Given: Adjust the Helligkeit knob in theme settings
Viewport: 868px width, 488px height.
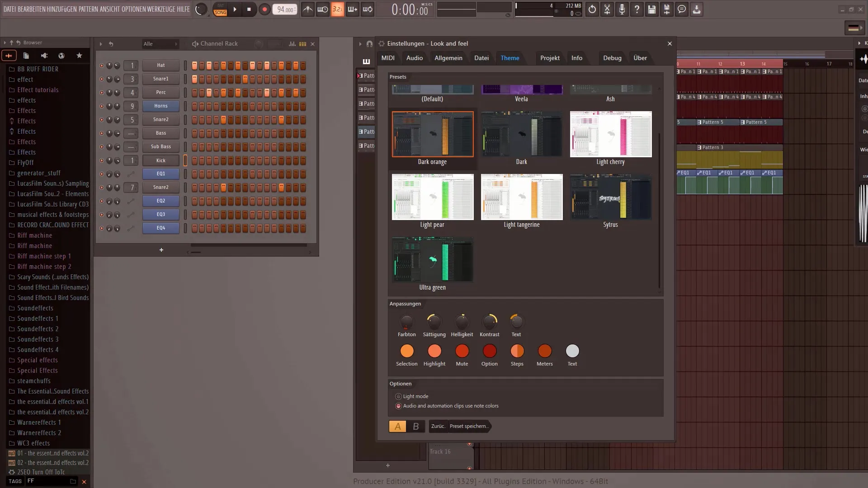Looking at the screenshot, I should (x=462, y=320).
